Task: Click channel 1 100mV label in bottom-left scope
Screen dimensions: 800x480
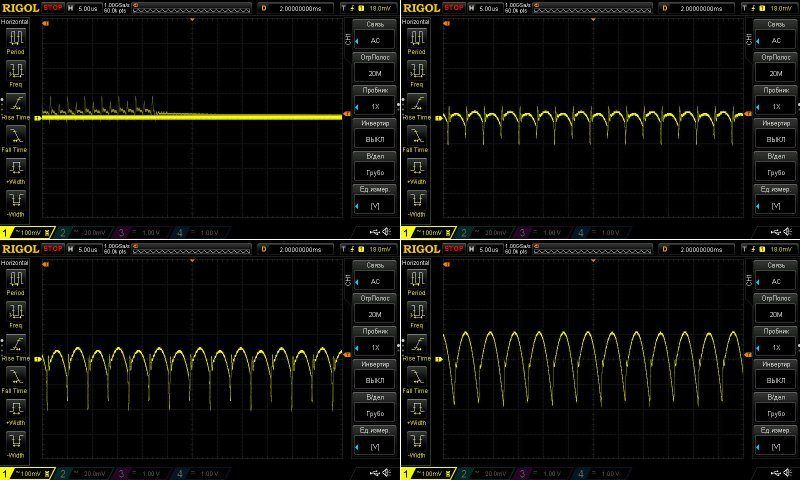Action: 24,472
